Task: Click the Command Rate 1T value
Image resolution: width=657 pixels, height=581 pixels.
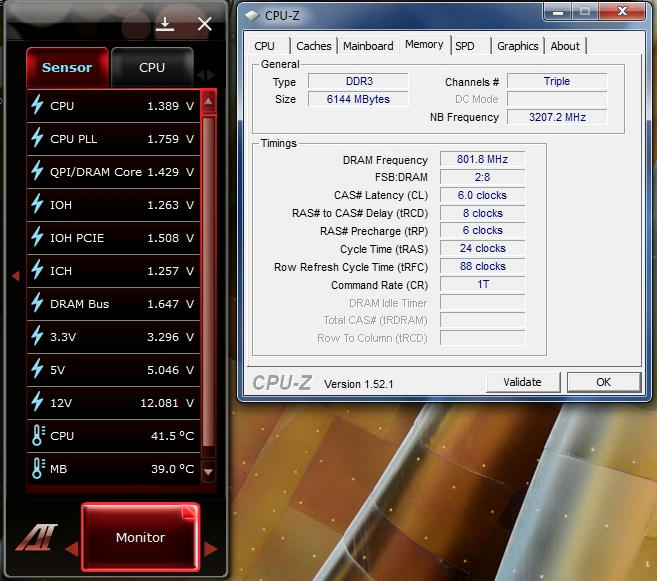Action: (x=482, y=284)
